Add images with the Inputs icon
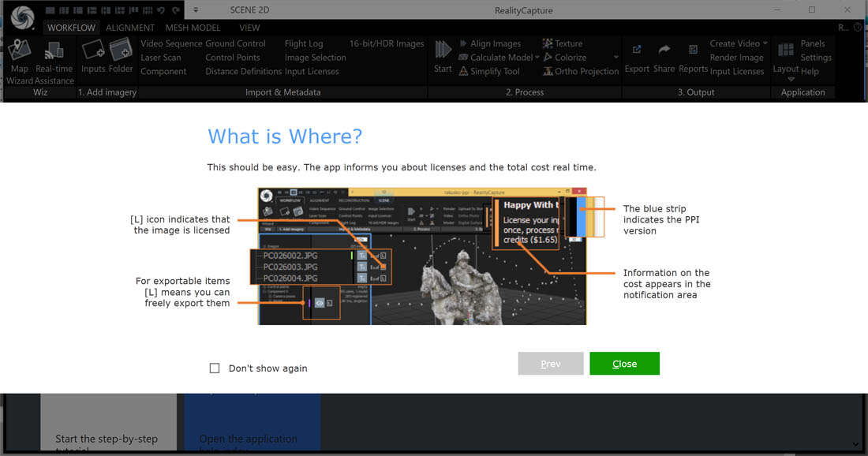This screenshot has width=868, height=456. [93, 57]
